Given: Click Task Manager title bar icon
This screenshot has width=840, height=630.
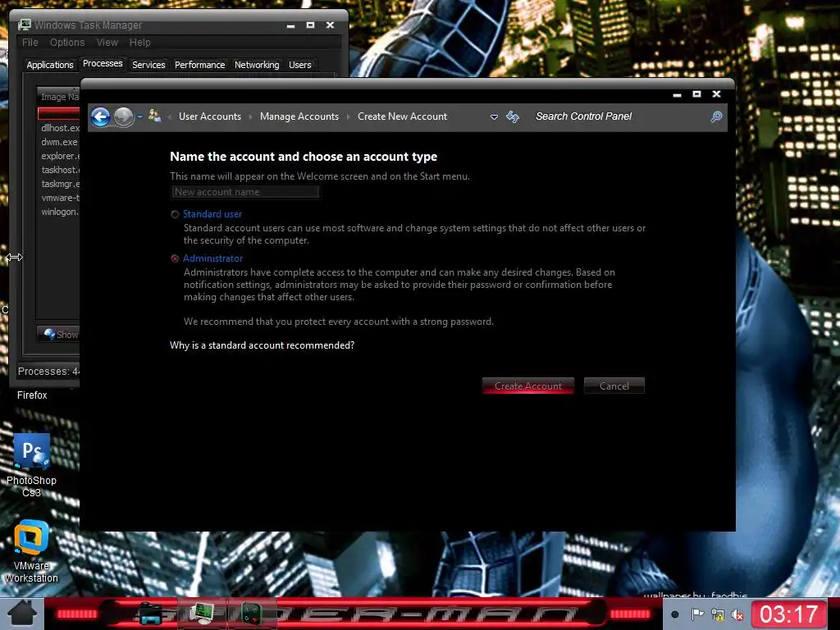Looking at the screenshot, I should click(24, 25).
